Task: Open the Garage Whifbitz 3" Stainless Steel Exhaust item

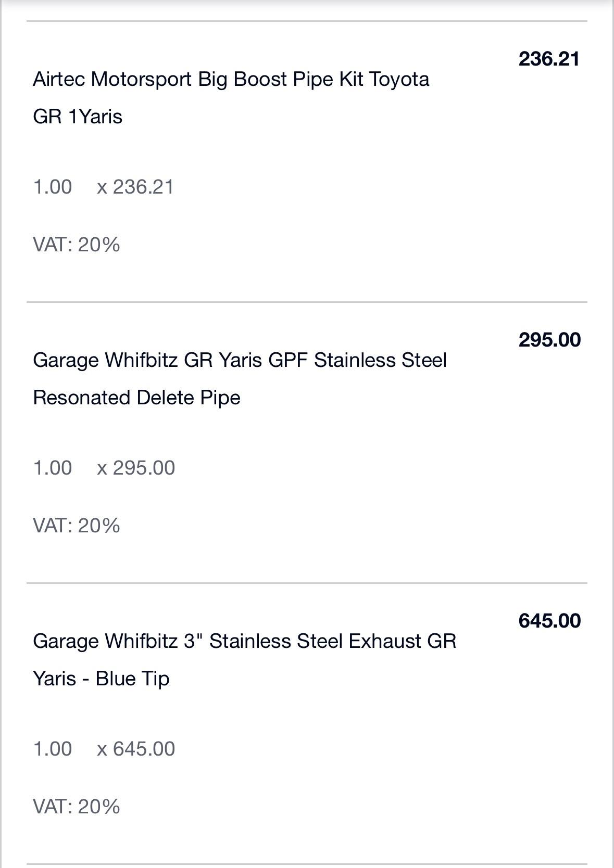Action: click(x=245, y=660)
